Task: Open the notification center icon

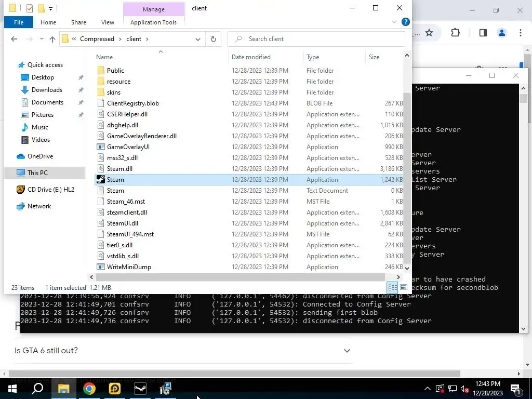Action: [x=515, y=389]
